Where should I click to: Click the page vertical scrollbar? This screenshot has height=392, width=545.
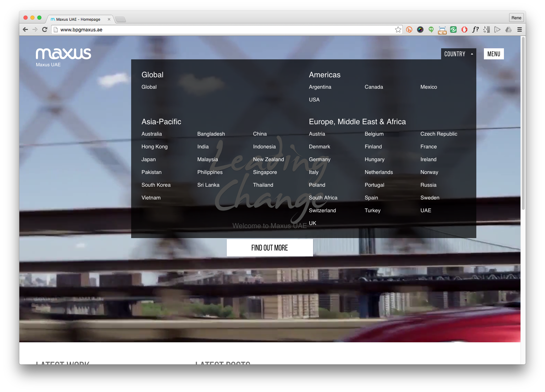click(523, 123)
